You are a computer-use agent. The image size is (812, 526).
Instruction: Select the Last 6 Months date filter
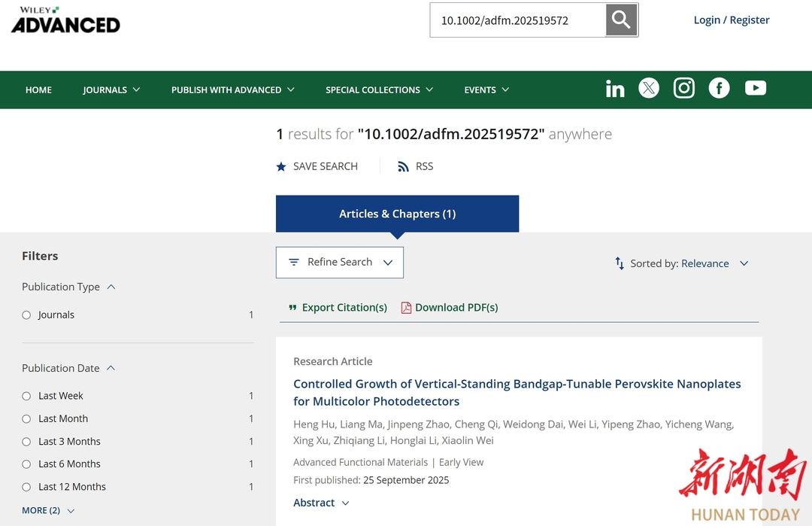[x=26, y=464]
